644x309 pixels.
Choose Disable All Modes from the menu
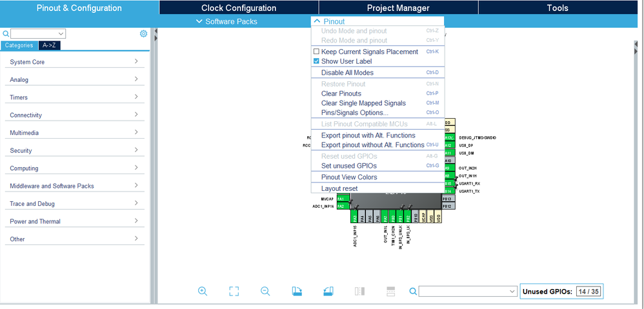click(377, 73)
